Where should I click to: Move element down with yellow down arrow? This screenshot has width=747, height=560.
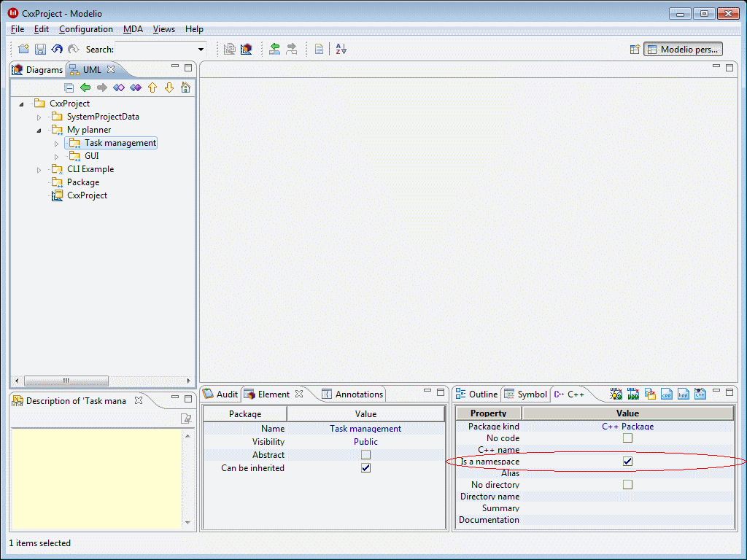click(169, 87)
